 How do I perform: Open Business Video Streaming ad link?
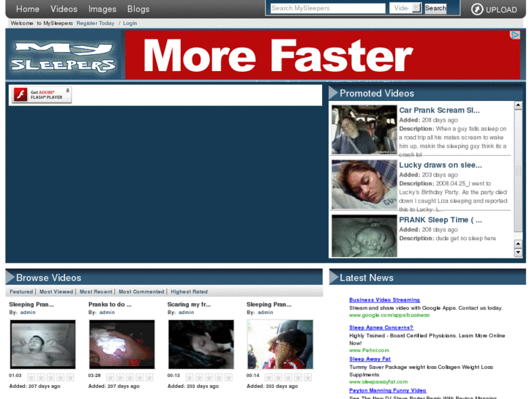click(384, 300)
